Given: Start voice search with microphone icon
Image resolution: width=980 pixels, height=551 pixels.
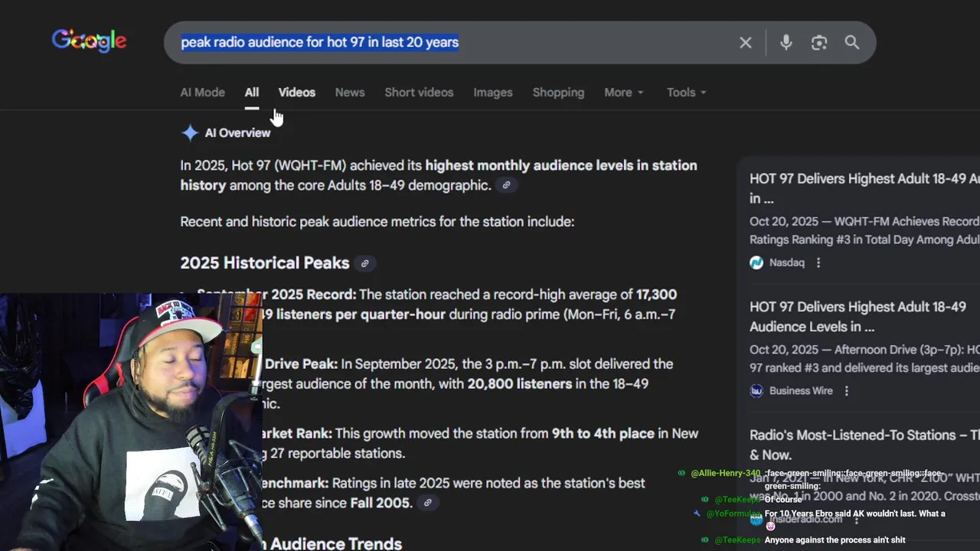Looking at the screenshot, I should coord(786,43).
